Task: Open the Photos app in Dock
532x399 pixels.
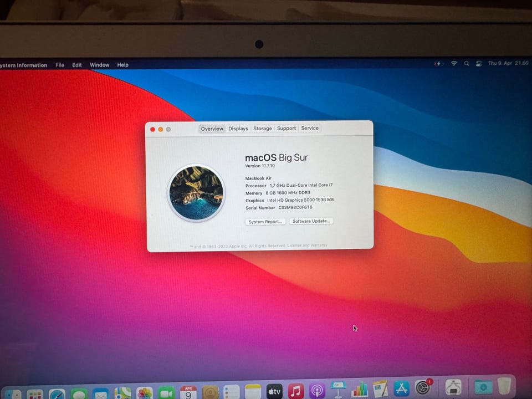Action: tap(145, 393)
